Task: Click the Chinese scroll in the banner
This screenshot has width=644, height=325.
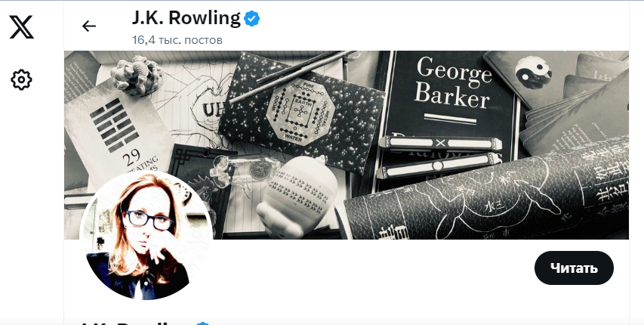Action: pos(488,197)
